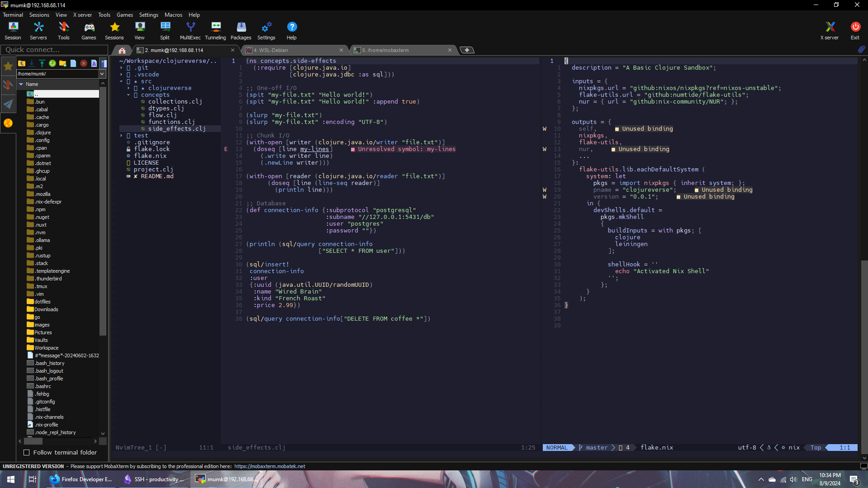Upload a file to the server
868x488 pixels.
[42, 63]
